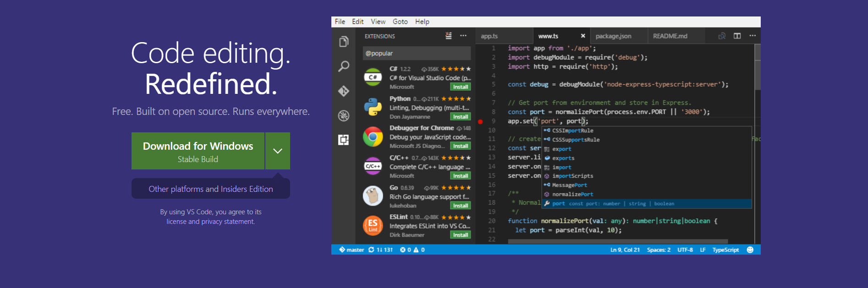The image size is (868, 288).
Task: Click the feedback smiley in status bar
Action: coord(750,250)
